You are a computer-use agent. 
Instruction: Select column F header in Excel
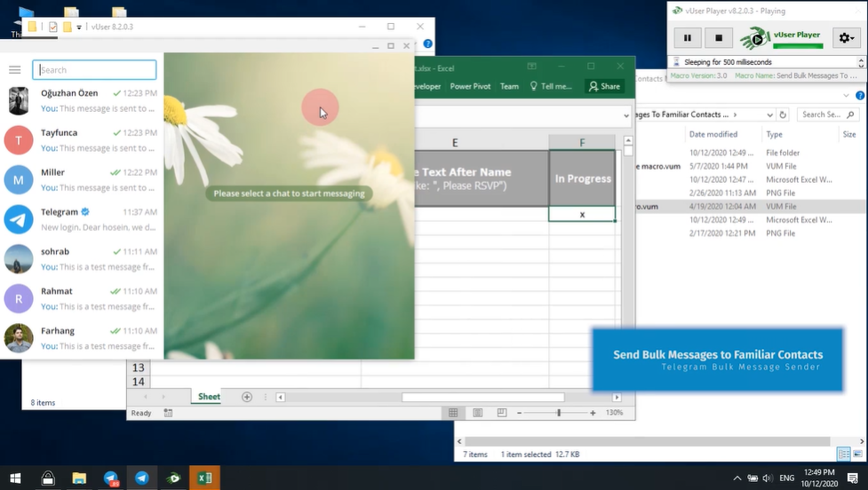tap(582, 143)
